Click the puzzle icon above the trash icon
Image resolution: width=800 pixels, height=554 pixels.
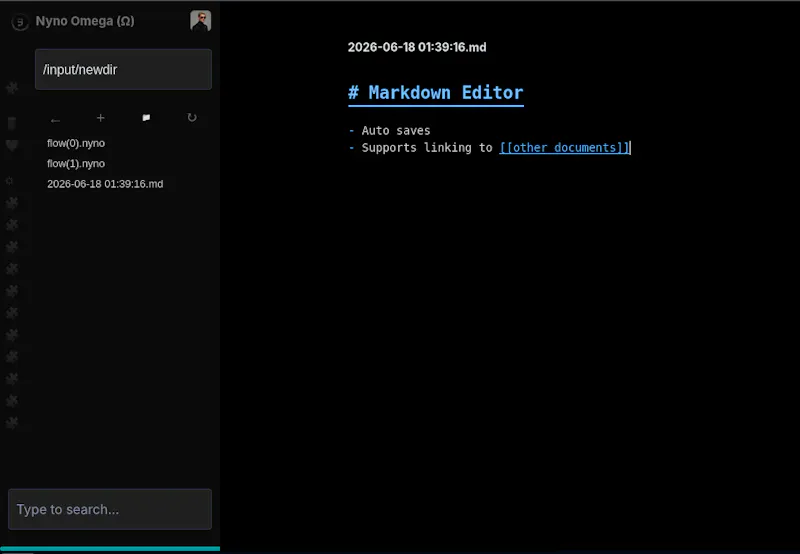pyautogui.click(x=12, y=88)
